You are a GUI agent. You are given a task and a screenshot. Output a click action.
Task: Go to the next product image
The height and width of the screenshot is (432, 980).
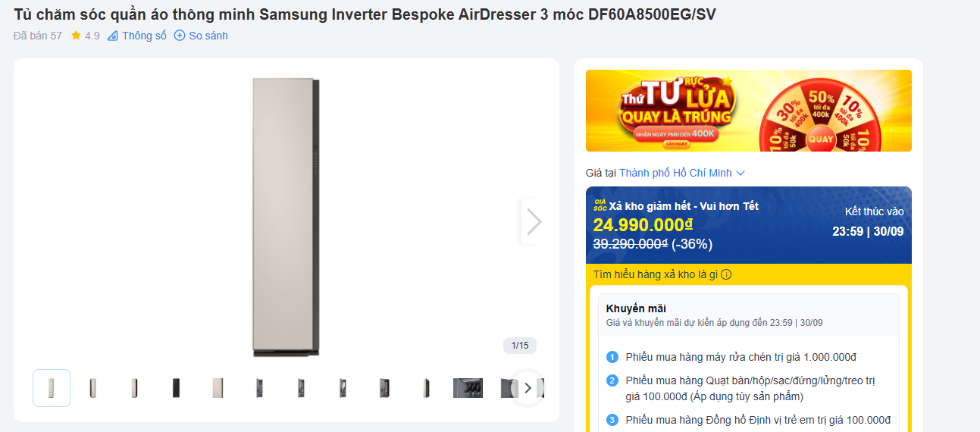(534, 221)
